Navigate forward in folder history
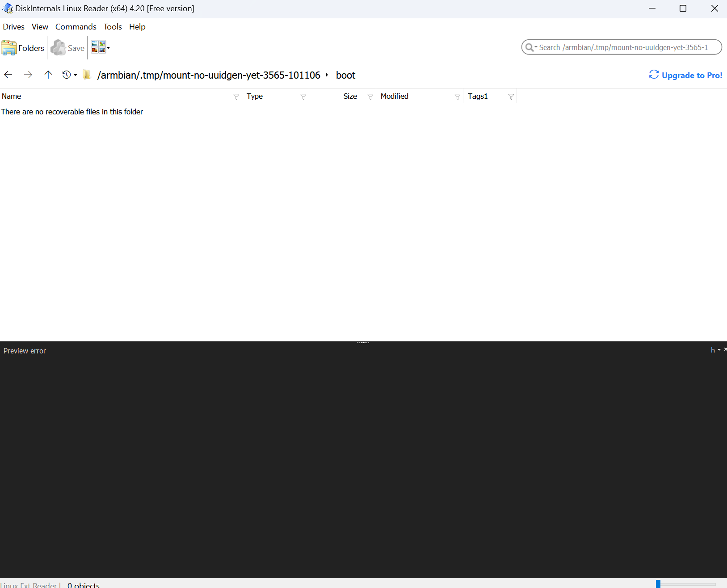 [28, 75]
